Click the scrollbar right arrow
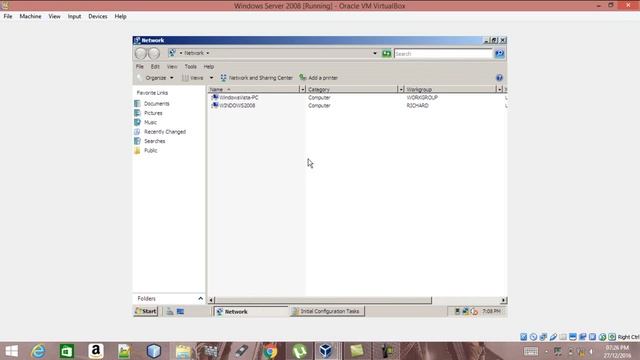Screen dimensions: 640x360 503,300
